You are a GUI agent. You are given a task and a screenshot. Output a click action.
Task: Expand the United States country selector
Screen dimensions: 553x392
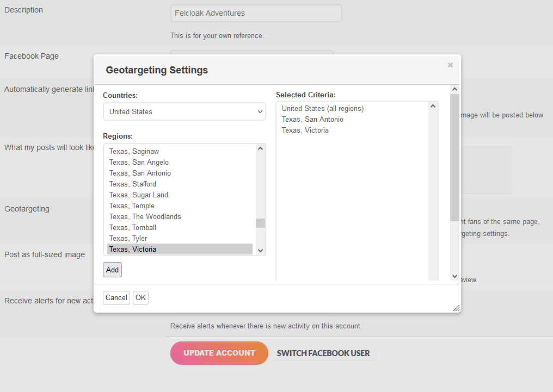[185, 111]
